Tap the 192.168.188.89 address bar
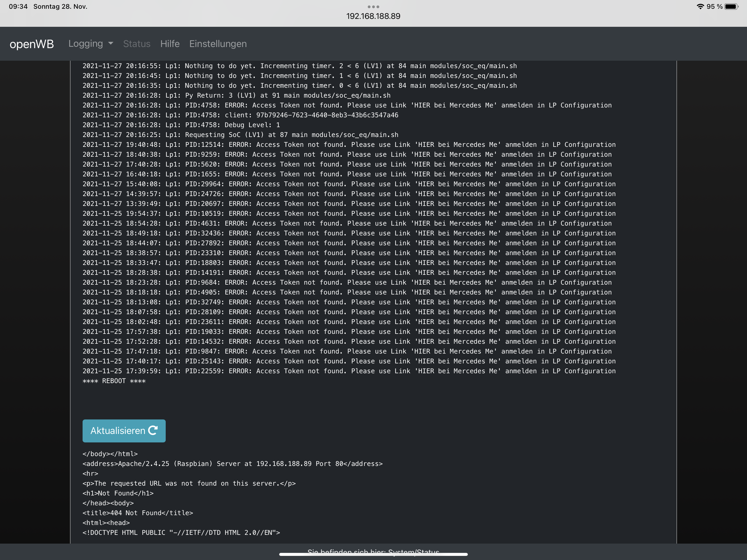Viewport: 747px width, 560px height. coord(373,16)
